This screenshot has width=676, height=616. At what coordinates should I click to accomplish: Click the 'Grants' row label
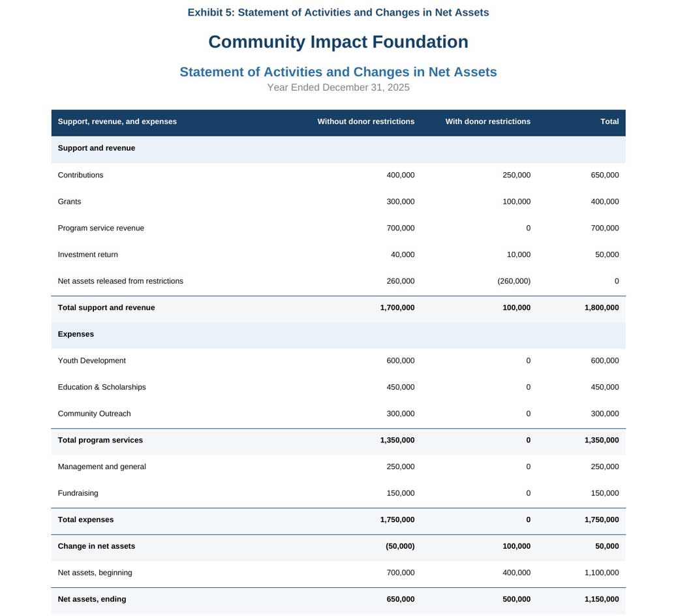(x=69, y=202)
